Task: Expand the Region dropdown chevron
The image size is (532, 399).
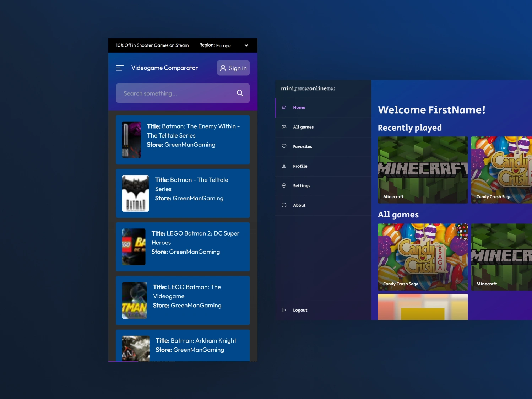Action: click(246, 45)
